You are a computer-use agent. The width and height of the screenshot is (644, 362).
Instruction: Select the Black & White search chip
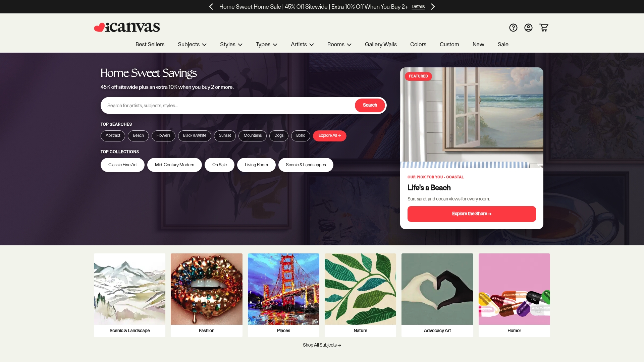195,136
